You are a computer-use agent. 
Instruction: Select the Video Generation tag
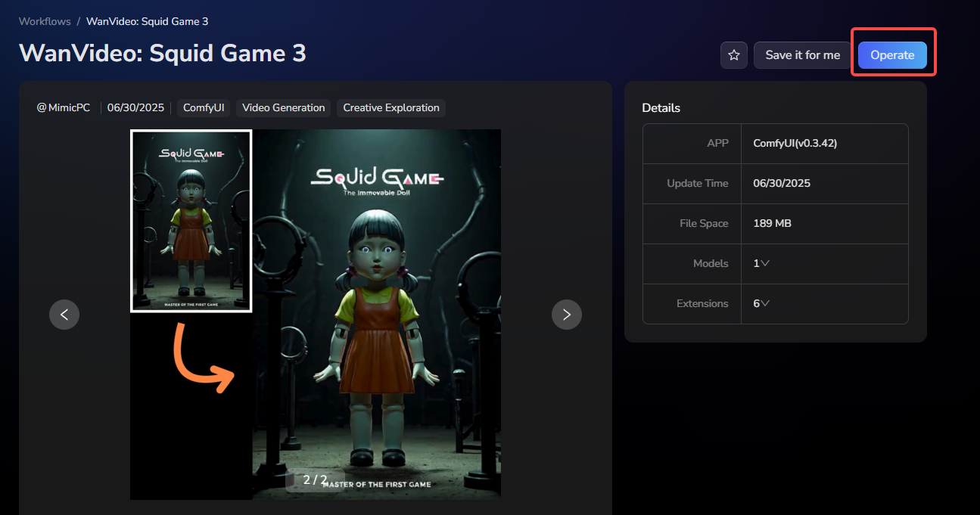283,107
